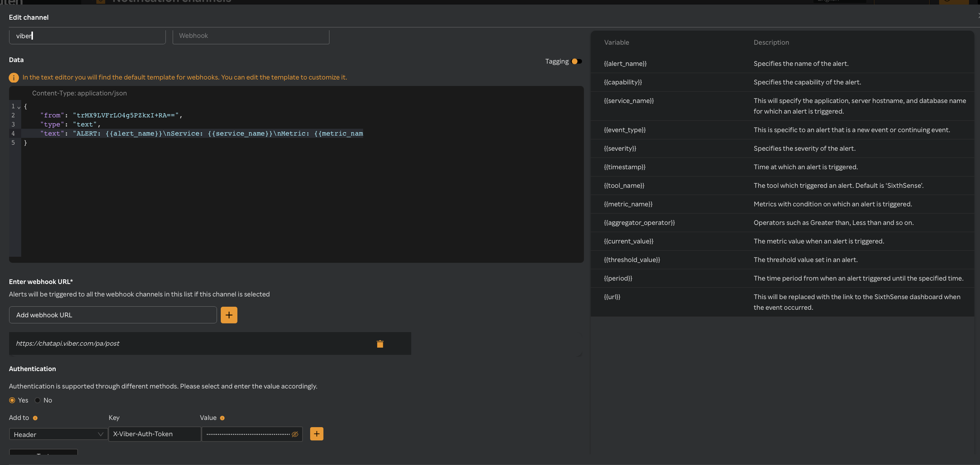Screen dimensions: 980x465
Task: Click the info icon next to "Add to"
Action: (x=35, y=418)
